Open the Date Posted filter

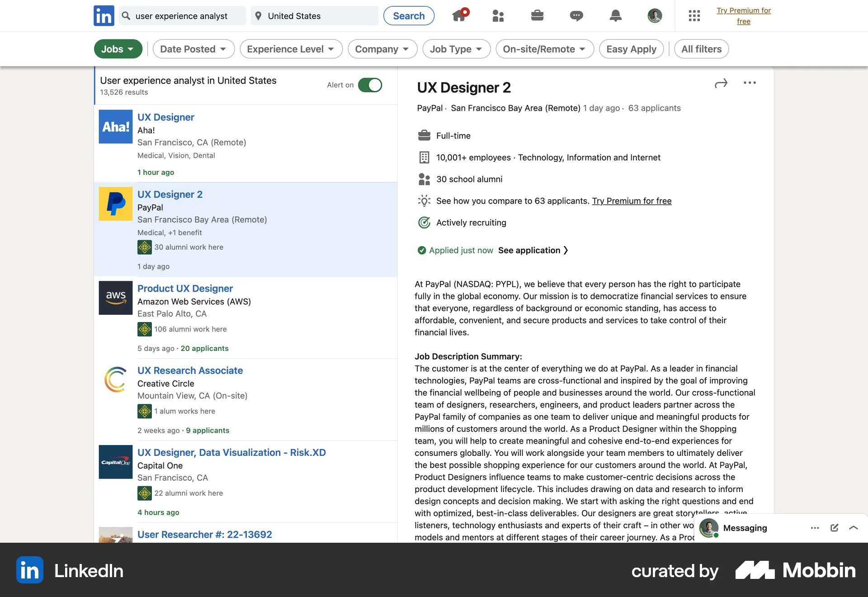click(x=193, y=49)
